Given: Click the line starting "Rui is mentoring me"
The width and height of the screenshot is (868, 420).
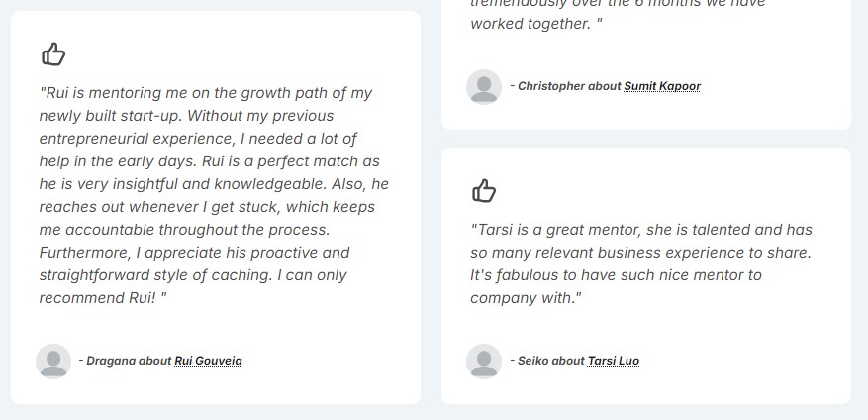Looking at the screenshot, I should tap(206, 93).
